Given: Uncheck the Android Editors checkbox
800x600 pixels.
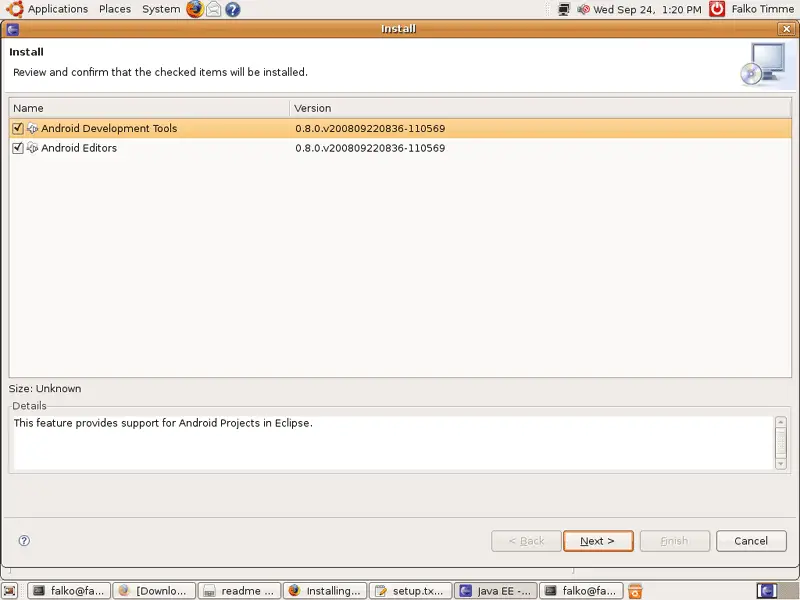Looking at the screenshot, I should pos(18,148).
